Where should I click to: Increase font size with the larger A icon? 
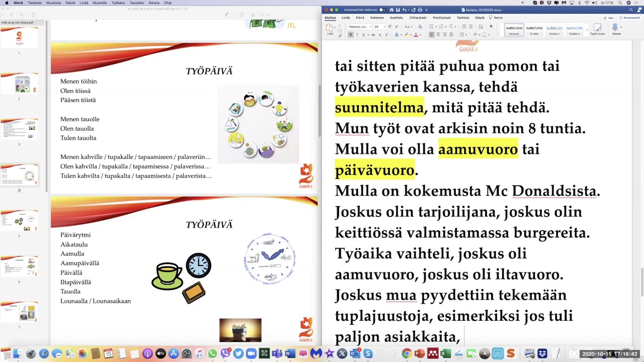(x=390, y=27)
